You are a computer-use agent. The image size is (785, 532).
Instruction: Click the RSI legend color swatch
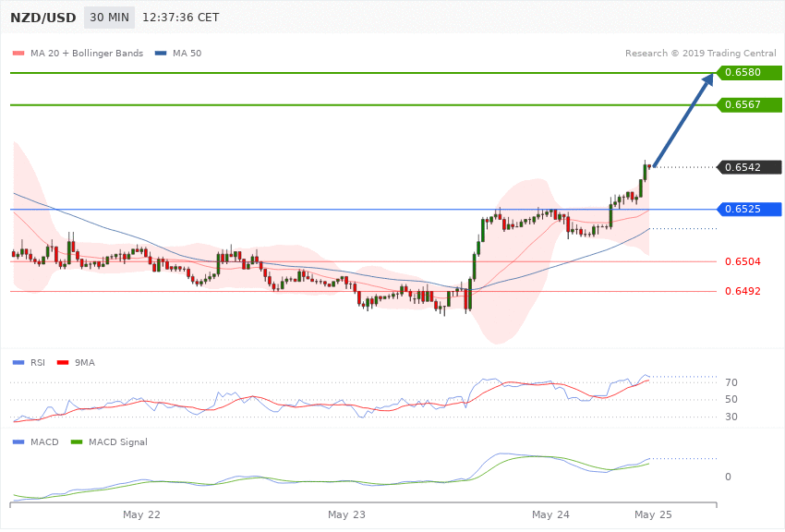(x=18, y=362)
